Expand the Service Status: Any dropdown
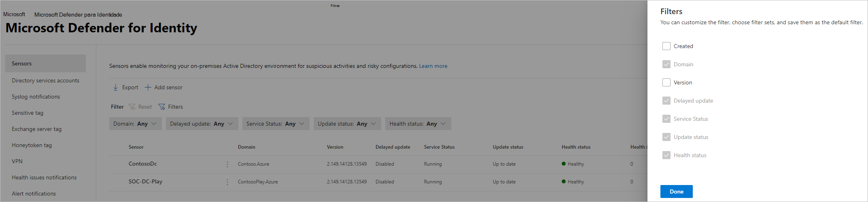This screenshot has width=868, height=202. point(276,124)
